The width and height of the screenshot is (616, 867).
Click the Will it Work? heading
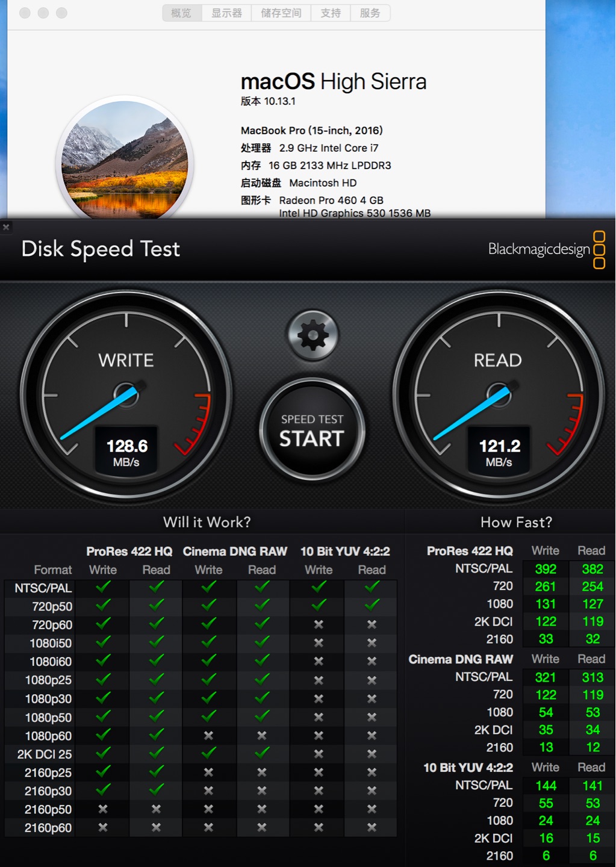tap(207, 522)
